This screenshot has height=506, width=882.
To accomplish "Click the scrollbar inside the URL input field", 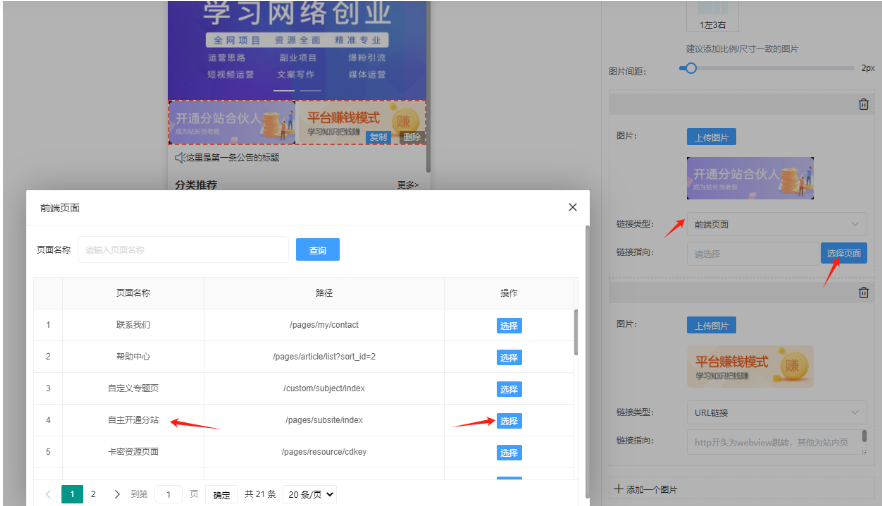I will [864, 436].
